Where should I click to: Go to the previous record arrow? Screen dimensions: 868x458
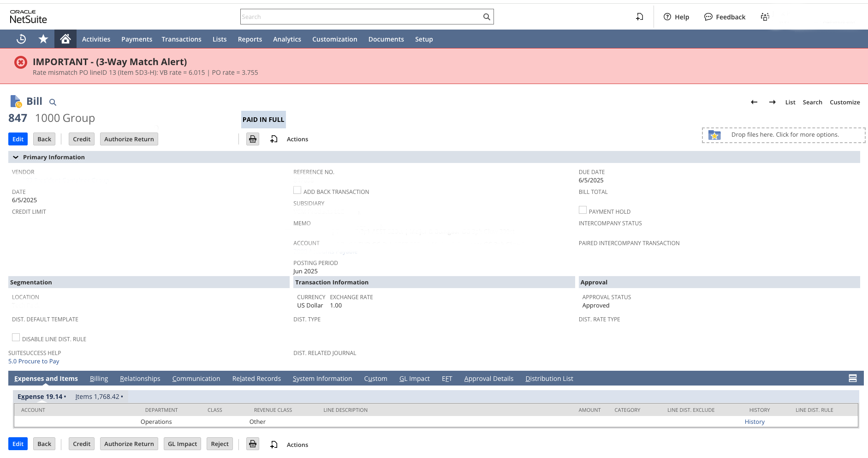click(754, 102)
